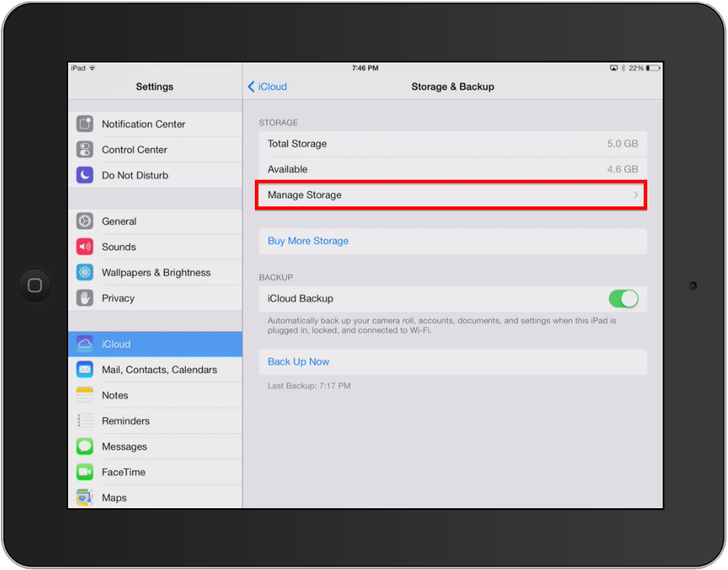
Task: Tap the Total Storage row
Action: pyautogui.click(x=453, y=143)
